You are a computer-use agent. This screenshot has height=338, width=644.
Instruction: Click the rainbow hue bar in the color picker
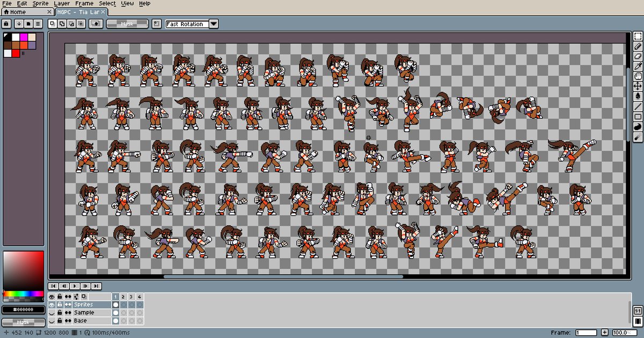click(x=23, y=294)
